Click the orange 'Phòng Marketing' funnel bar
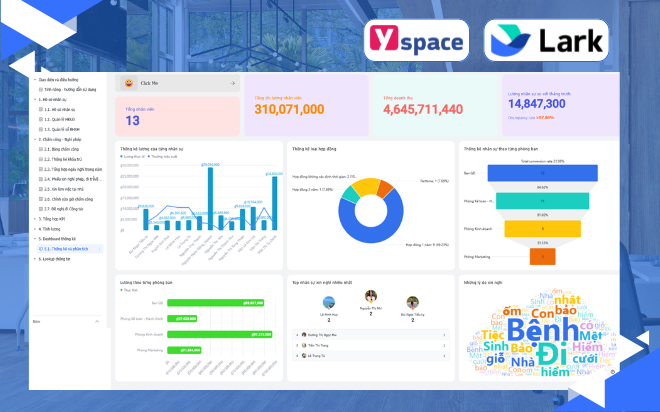 pyautogui.click(x=543, y=257)
